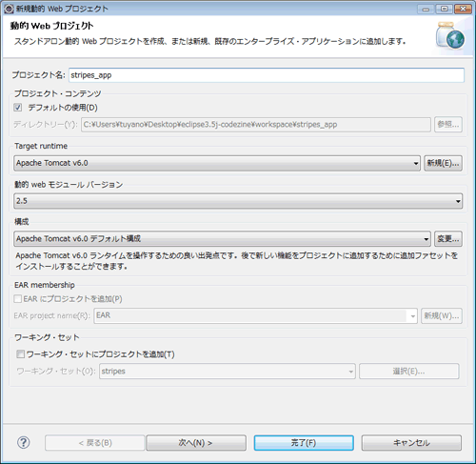
Task: Click 新規(W)... button for EAR project
Action: (x=442, y=315)
